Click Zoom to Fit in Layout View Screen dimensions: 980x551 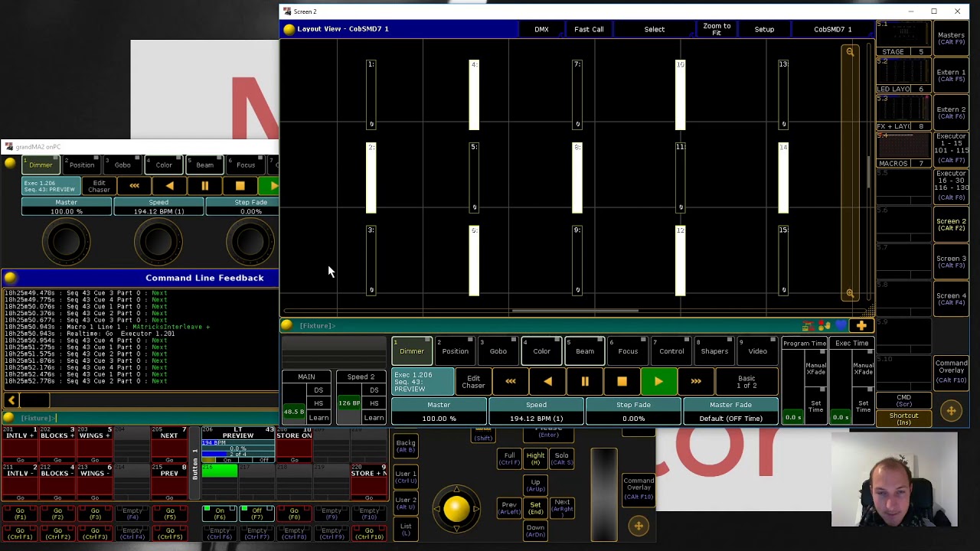[x=717, y=29]
